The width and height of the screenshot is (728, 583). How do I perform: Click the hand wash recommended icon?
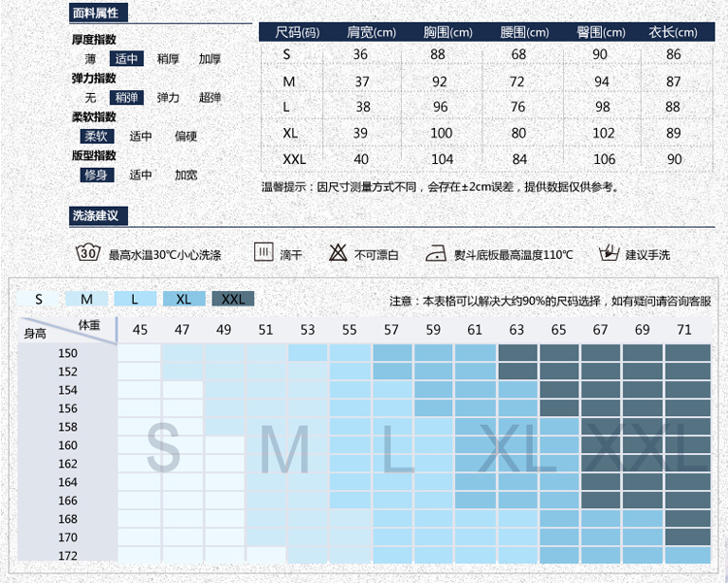(x=609, y=254)
